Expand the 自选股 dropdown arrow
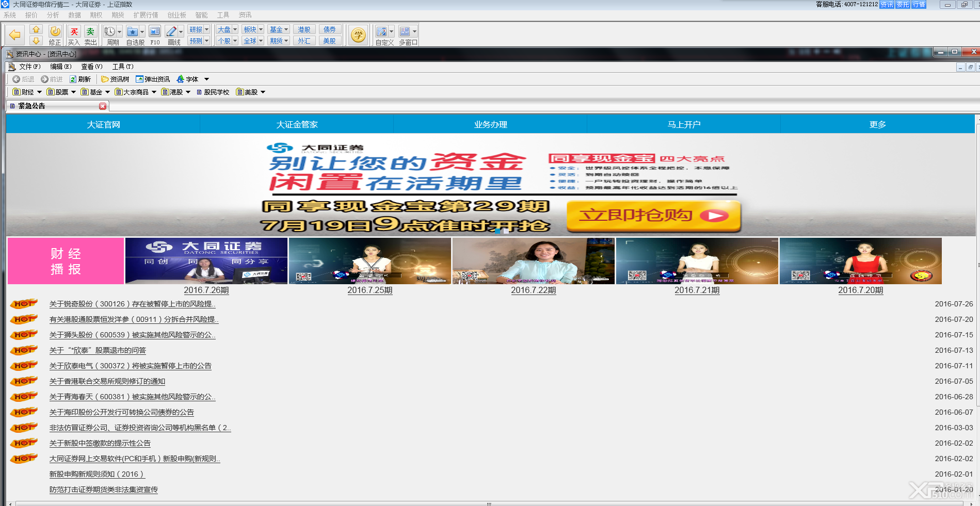Image resolution: width=980 pixels, height=506 pixels. point(142,31)
